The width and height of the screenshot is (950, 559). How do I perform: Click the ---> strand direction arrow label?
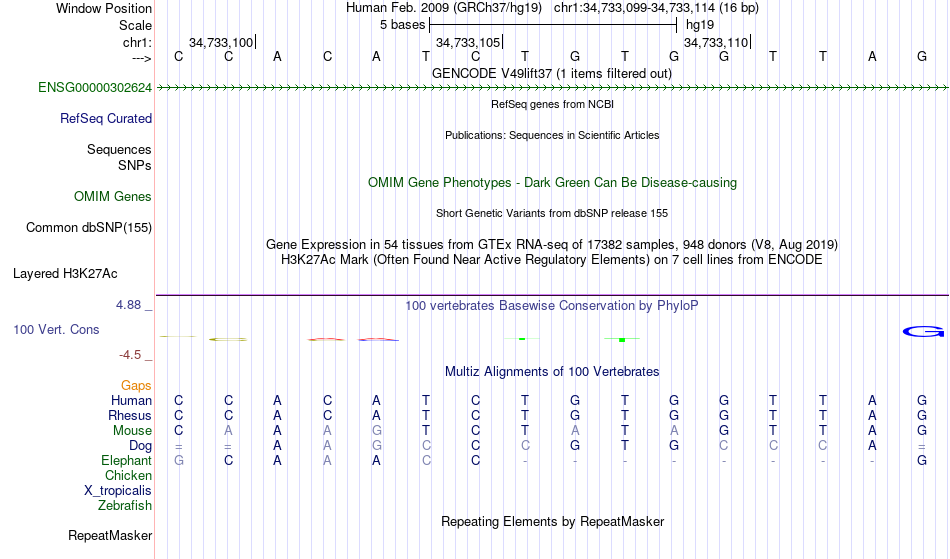[x=142, y=58]
